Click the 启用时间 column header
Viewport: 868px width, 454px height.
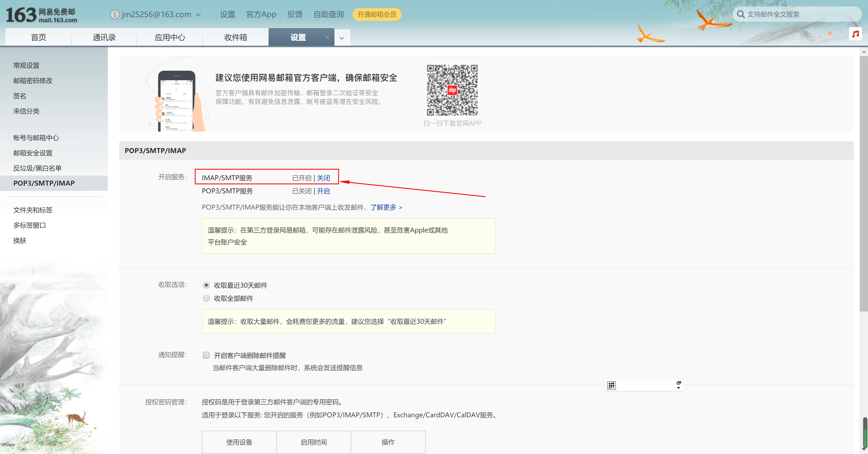tap(314, 442)
